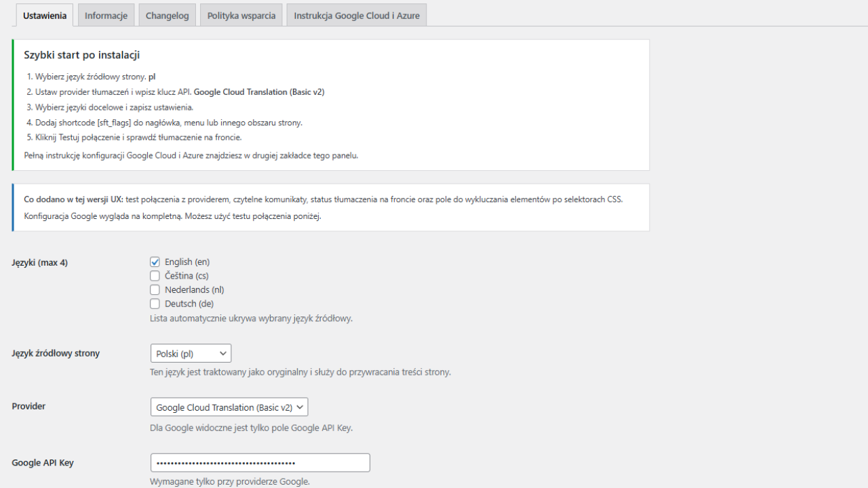Tick the Nederlands (nl) checkbox
868x488 pixels.
click(x=155, y=290)
